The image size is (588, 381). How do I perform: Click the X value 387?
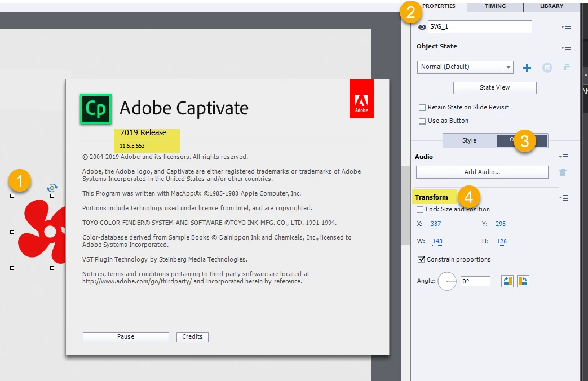(436, 224)
